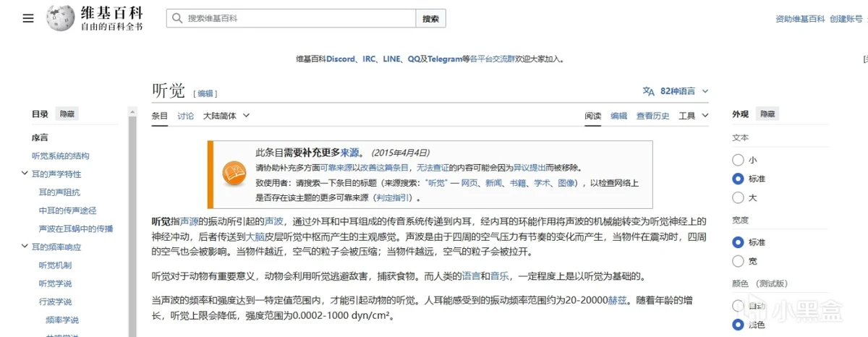The width and height of the screenshot is (868, 337).
Task: Open the hamburger main menu
Action: coord(28,19)
